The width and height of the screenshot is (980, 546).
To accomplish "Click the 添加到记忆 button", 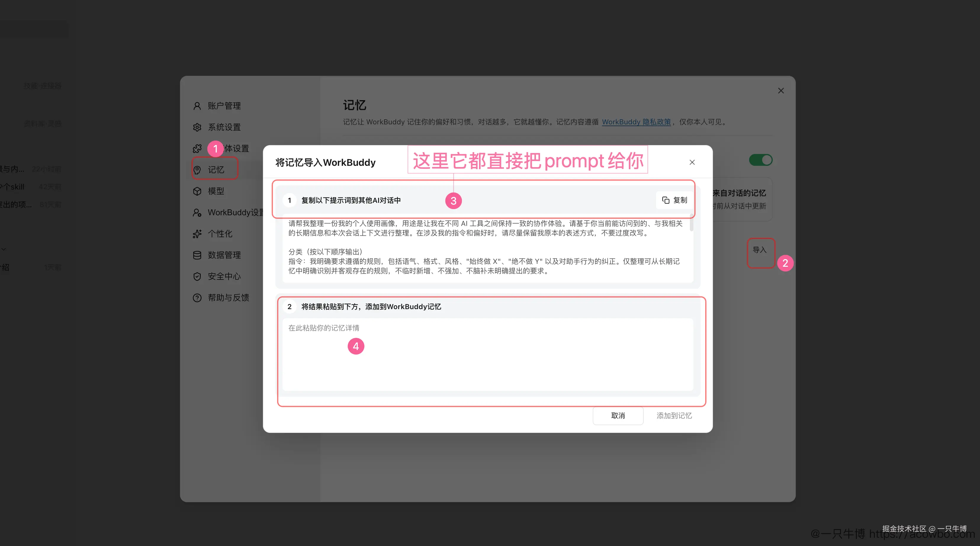I will 674,415.
